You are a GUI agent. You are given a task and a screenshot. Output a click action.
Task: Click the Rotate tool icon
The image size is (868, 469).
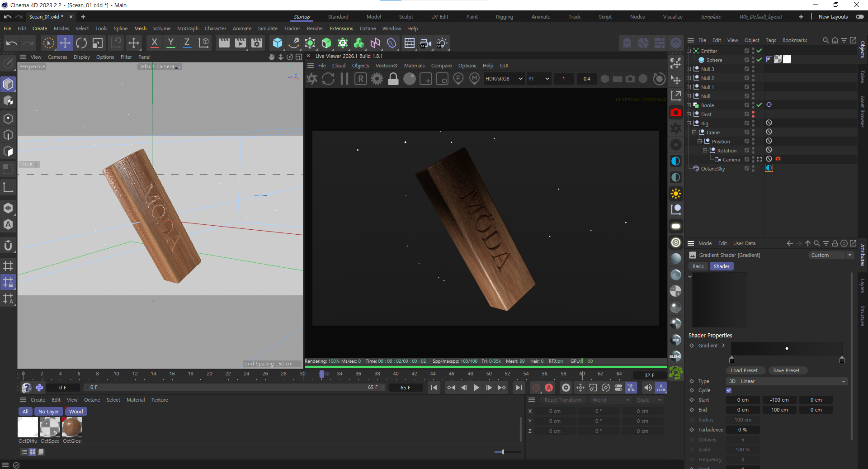81,43
